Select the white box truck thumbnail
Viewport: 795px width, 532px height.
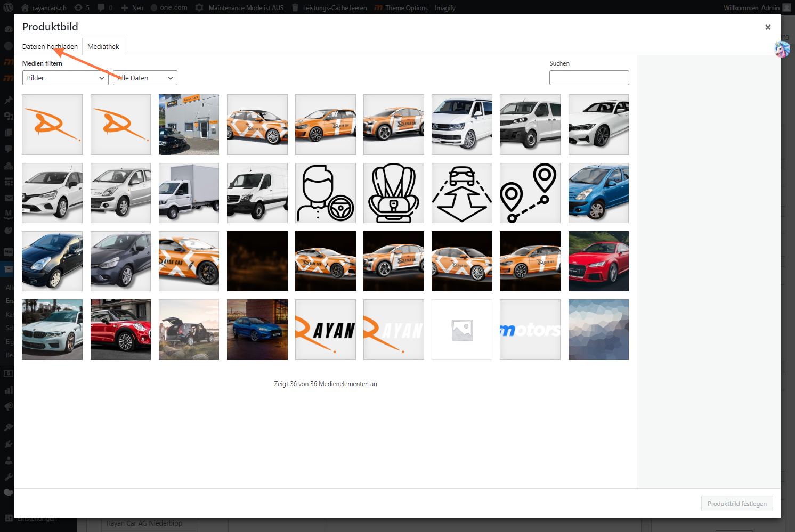tap(189, 193)
